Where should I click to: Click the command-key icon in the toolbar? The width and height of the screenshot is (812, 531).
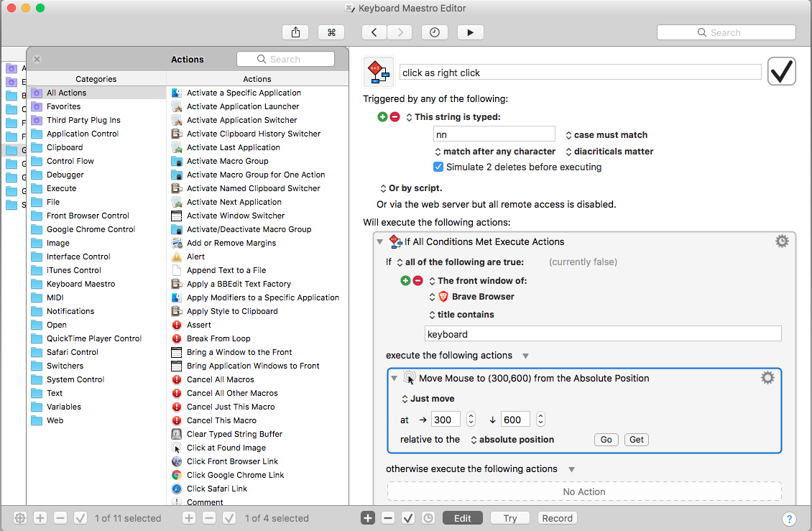[331, 32]
